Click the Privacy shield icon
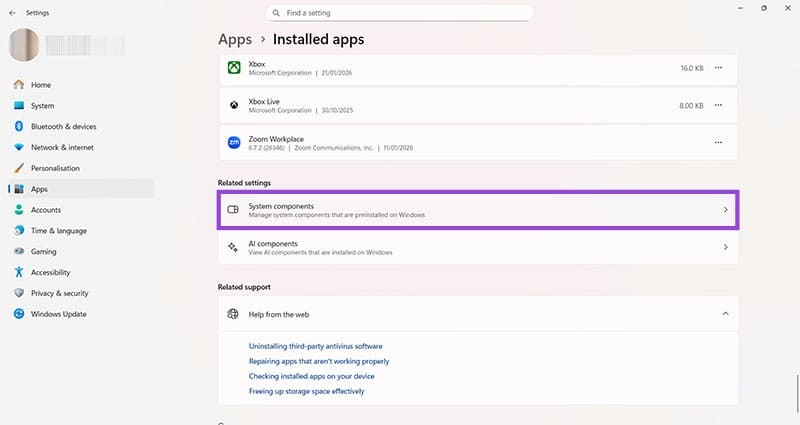800x425 pixels. click(19, 293)
